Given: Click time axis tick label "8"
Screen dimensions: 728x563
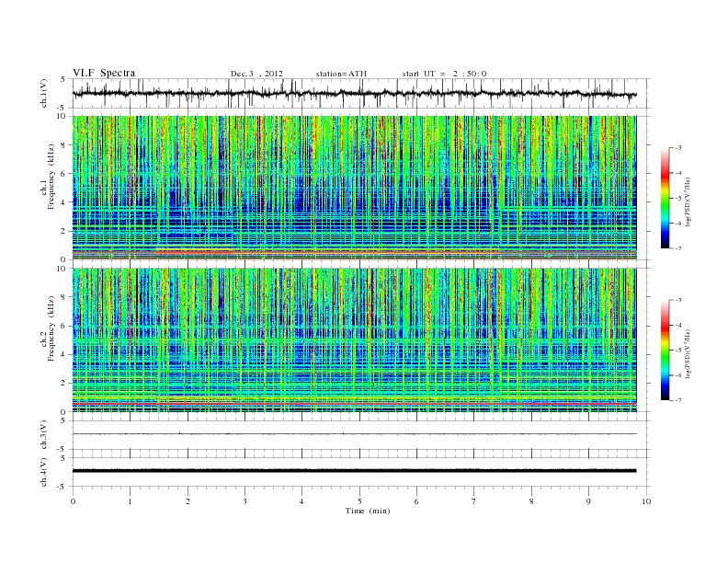Looking at the screenshot, I should tap(531, 501).
